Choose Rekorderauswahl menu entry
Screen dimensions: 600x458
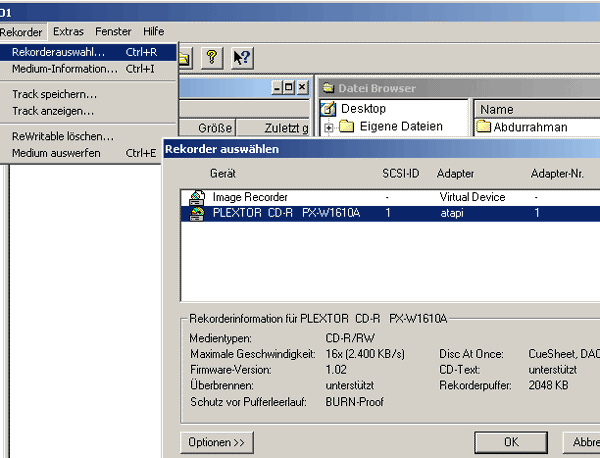88,52
